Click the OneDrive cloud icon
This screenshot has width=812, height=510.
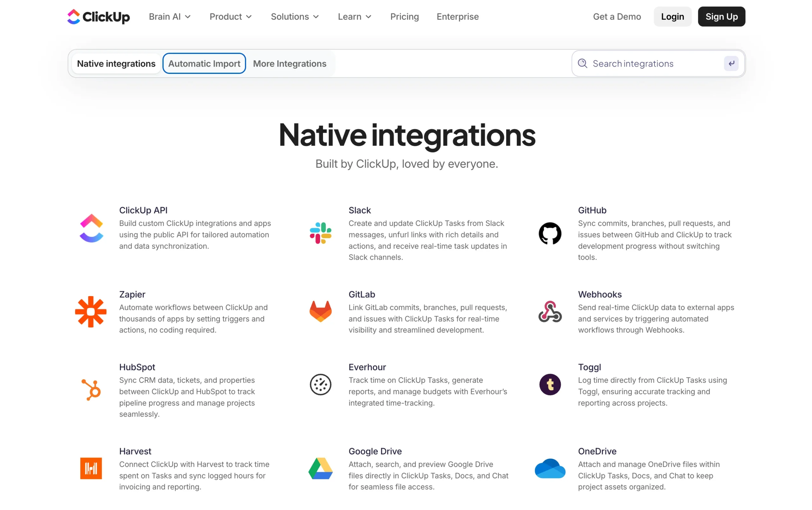click(550, 468)
